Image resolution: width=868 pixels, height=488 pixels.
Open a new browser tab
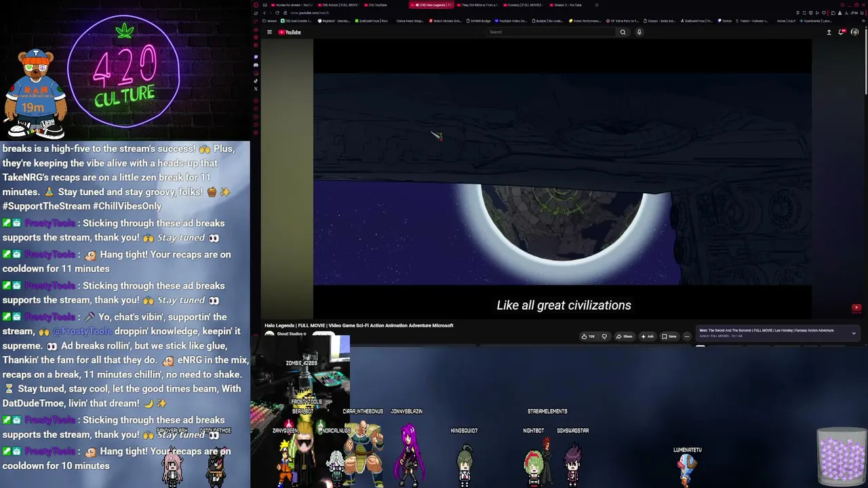(x=597, y=5)
